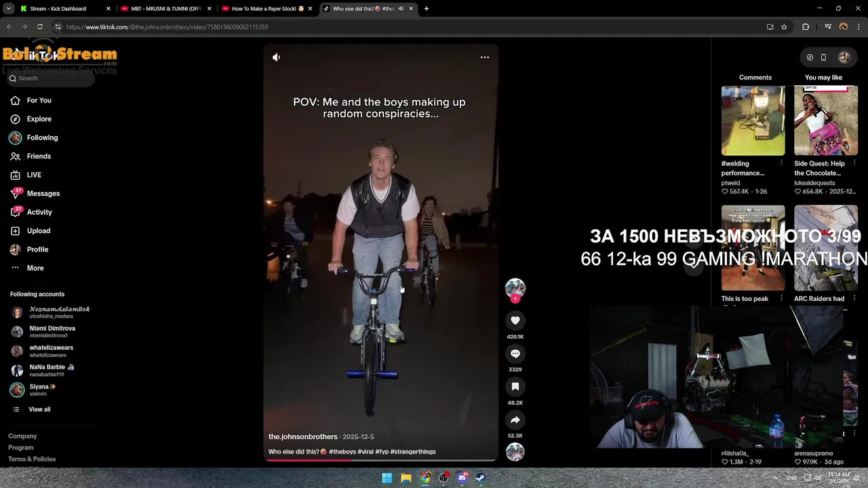The image size is (868, 488).
Task: Open Side Quest: Help the Chocolate video
Action: tap(825, 121)
